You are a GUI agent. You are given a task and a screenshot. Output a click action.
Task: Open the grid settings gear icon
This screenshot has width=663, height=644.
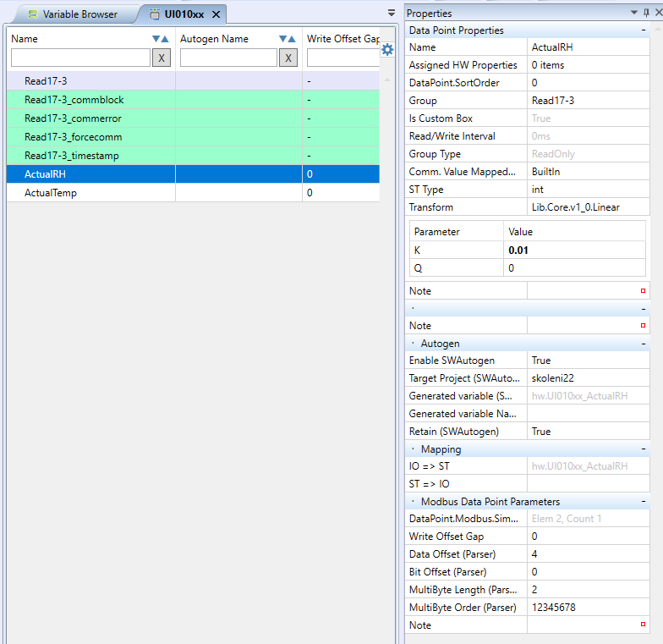click(x=387, y=50)
